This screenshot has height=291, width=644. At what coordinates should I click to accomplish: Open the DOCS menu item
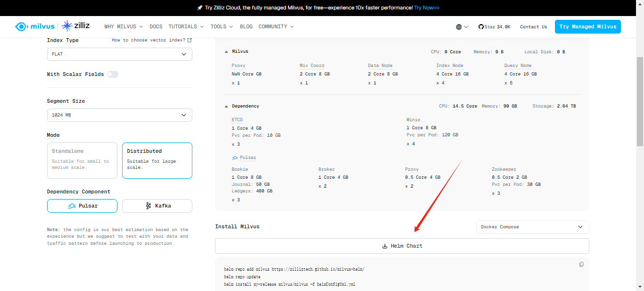(156, 27)
